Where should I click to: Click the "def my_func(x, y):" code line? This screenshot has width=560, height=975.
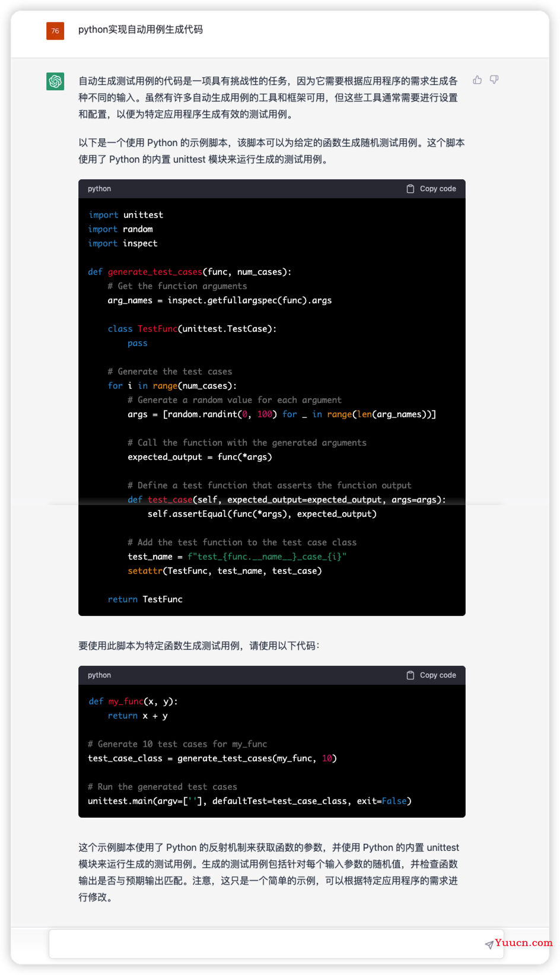(133, 701)
